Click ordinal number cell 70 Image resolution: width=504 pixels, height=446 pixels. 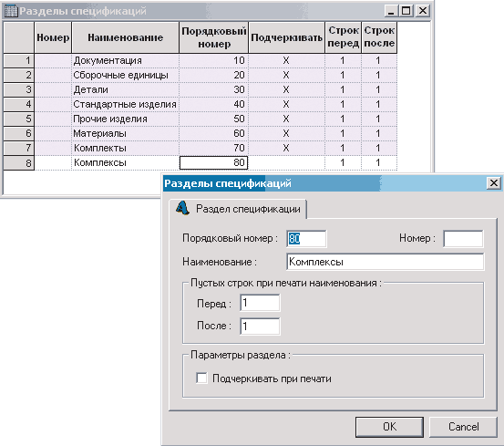pyautogui.click(x=214, y=148)
